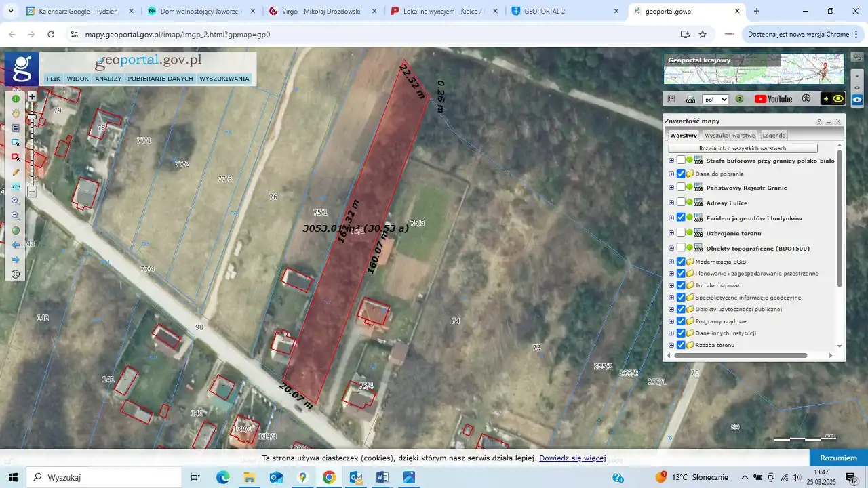868x488 pixels.
Task: Select the hand pan tool
Action: point(16,113)
